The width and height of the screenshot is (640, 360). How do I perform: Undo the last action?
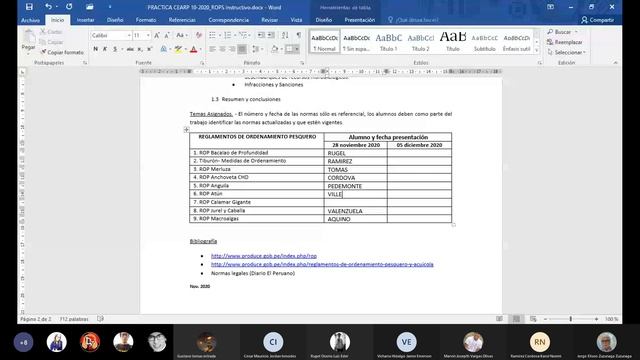click(49, 7)
